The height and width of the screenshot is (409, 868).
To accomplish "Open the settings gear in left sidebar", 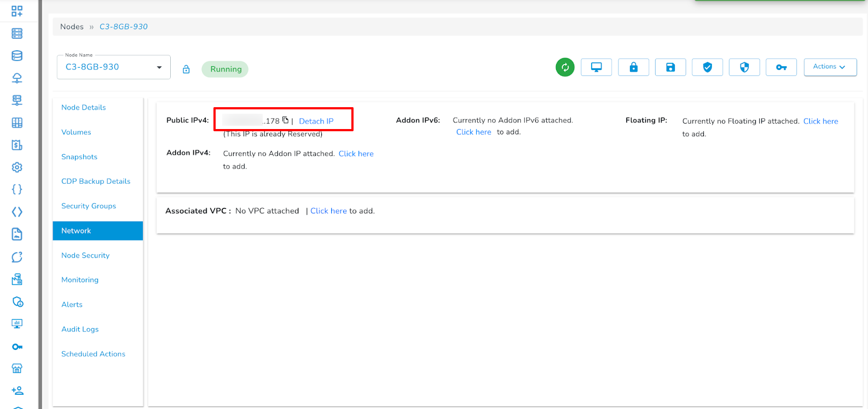I will tap(17, 167).
